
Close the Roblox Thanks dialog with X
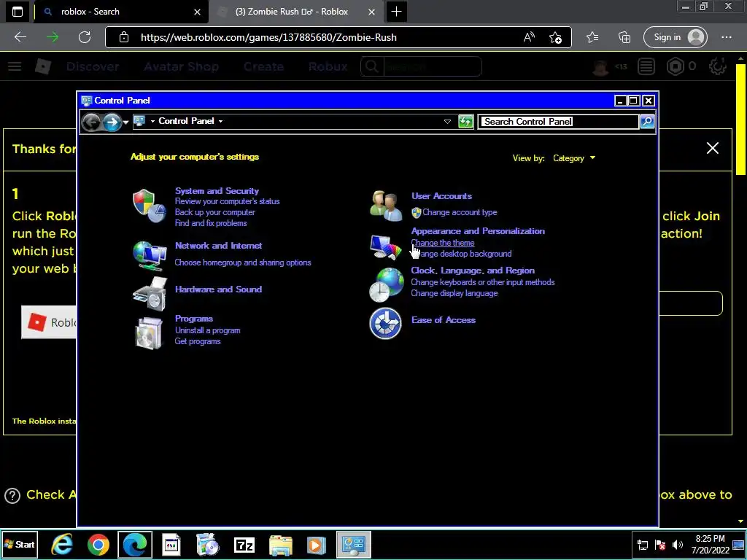[x=712, y=148]
